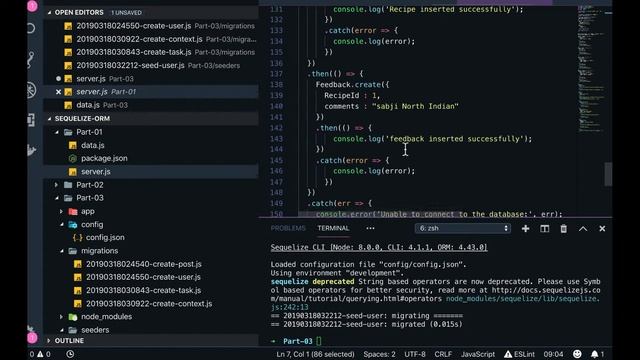Click the npm icon of package.json

click(x=73, y=158)
